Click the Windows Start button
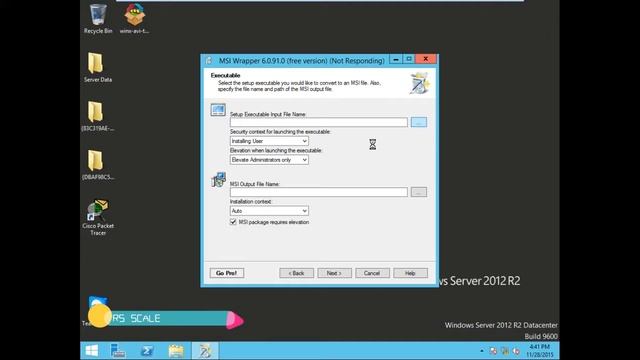This screenshot has height=360, width=640. click(92, 351)
